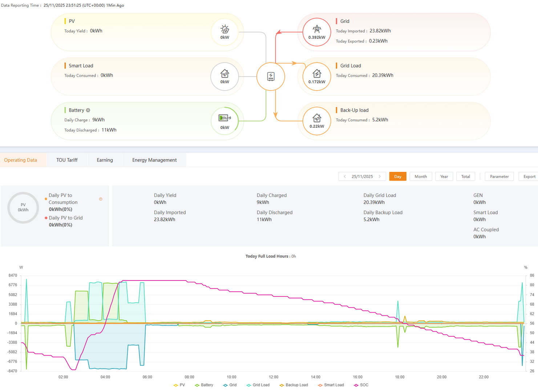
Task: Toggle the SOC series in chart legend
Action: tap(361, 385)
